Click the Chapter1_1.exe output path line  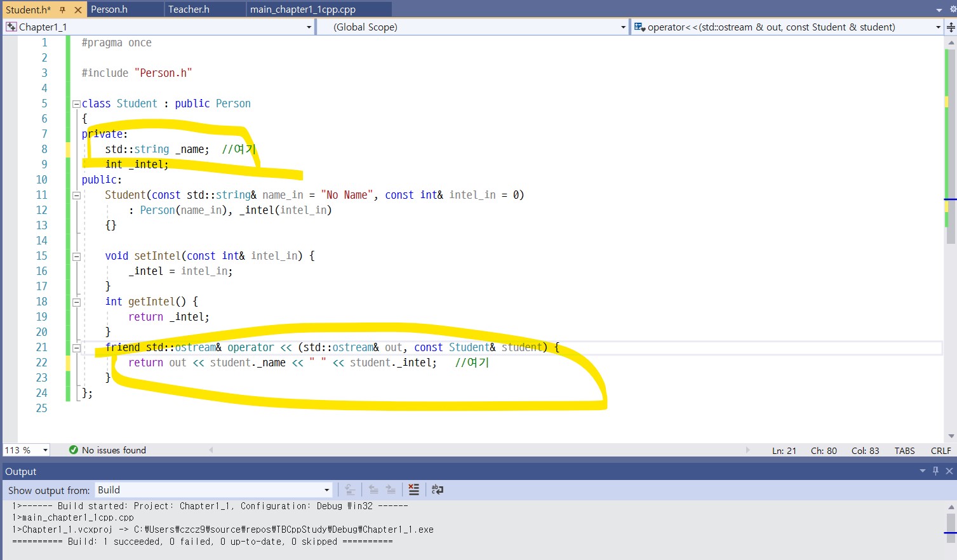(x=223, y=530)
